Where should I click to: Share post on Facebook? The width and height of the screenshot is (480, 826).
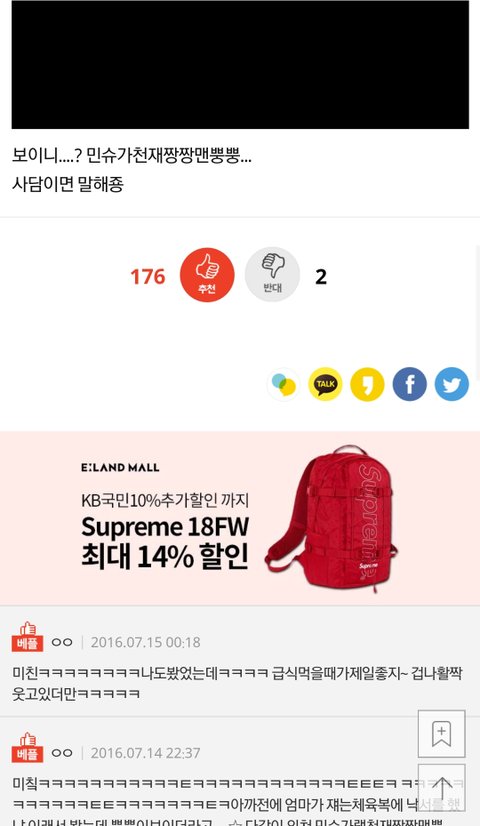tap(409, 384)
